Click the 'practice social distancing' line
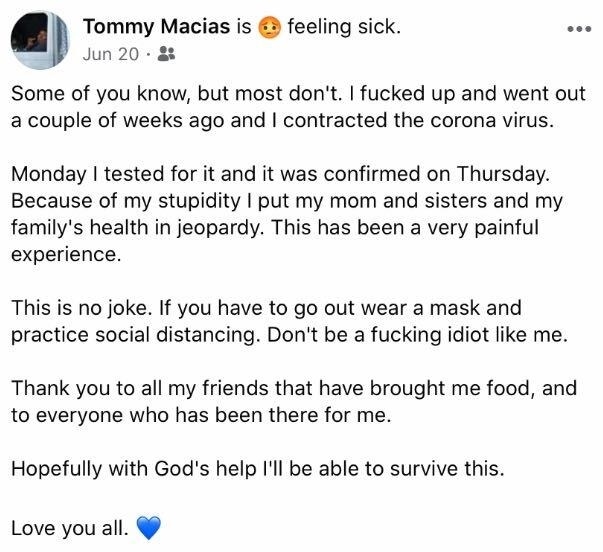 tap(290, 335)
